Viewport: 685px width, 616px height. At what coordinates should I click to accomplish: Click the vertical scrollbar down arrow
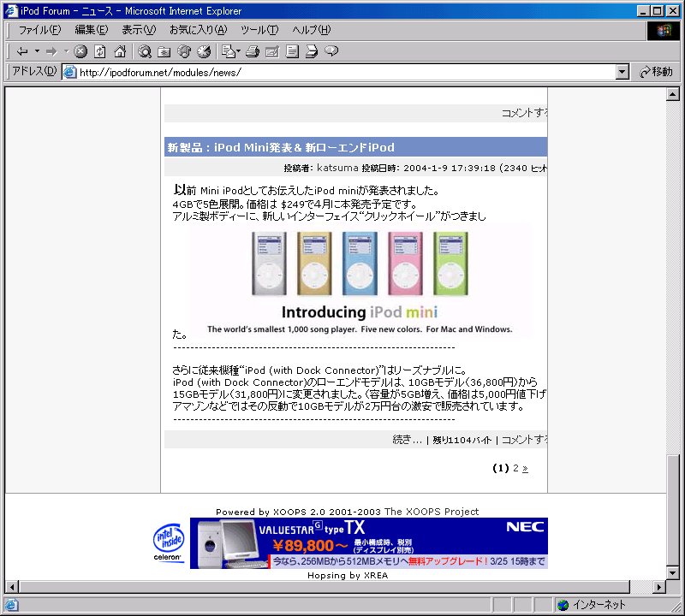[672, 572]
